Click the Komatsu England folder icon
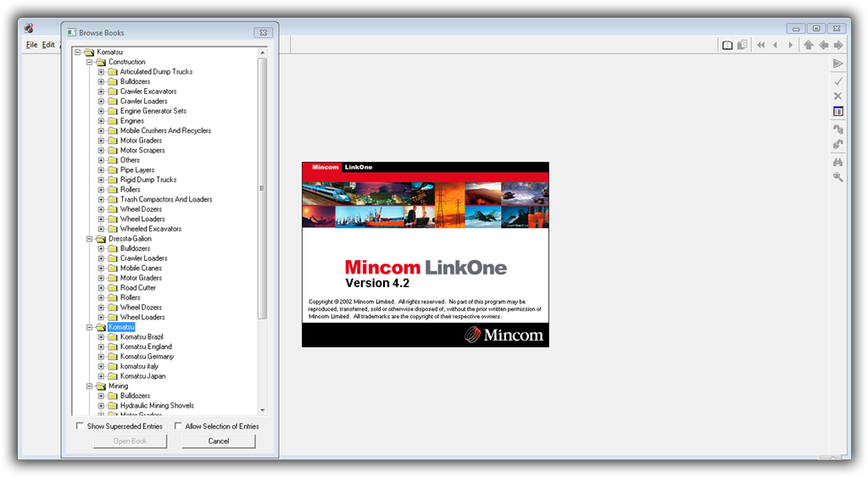 point(113,347)
